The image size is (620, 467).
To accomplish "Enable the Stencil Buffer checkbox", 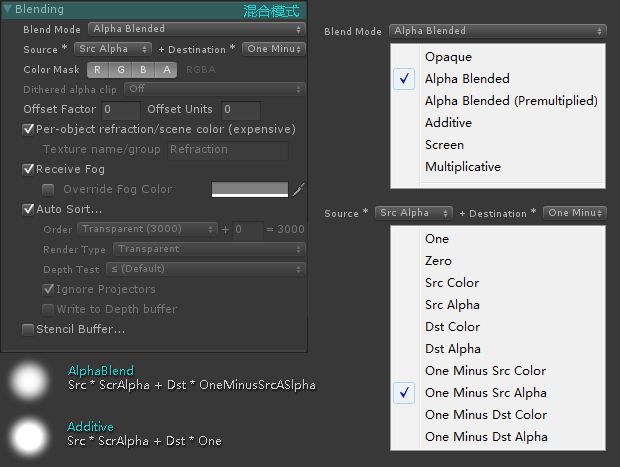I will pos(28,329).
